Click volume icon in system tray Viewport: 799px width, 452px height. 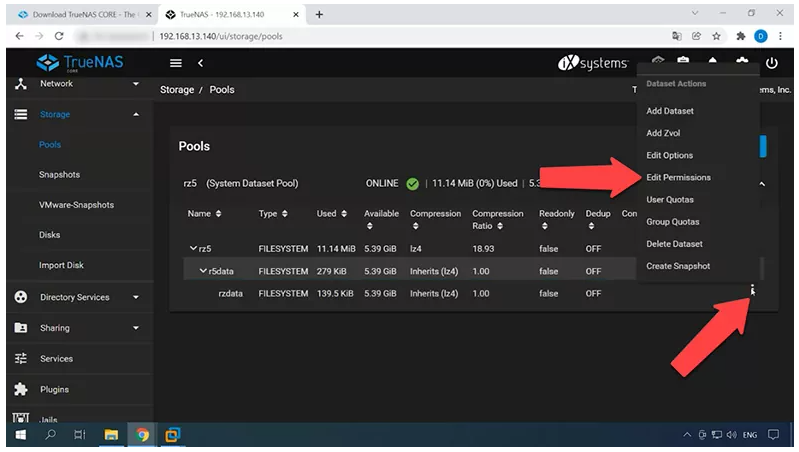732,435
